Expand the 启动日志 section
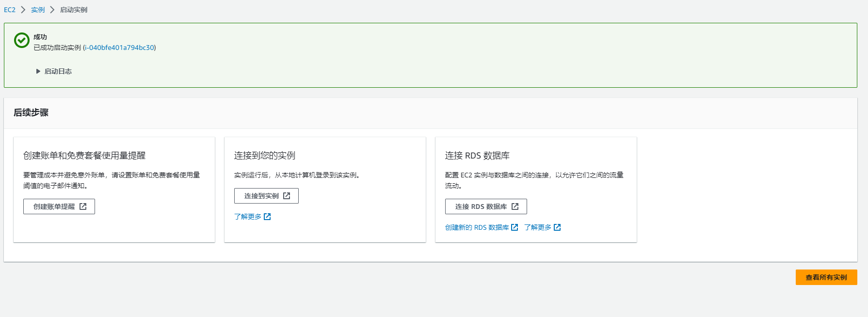 (x=54, y=71)
